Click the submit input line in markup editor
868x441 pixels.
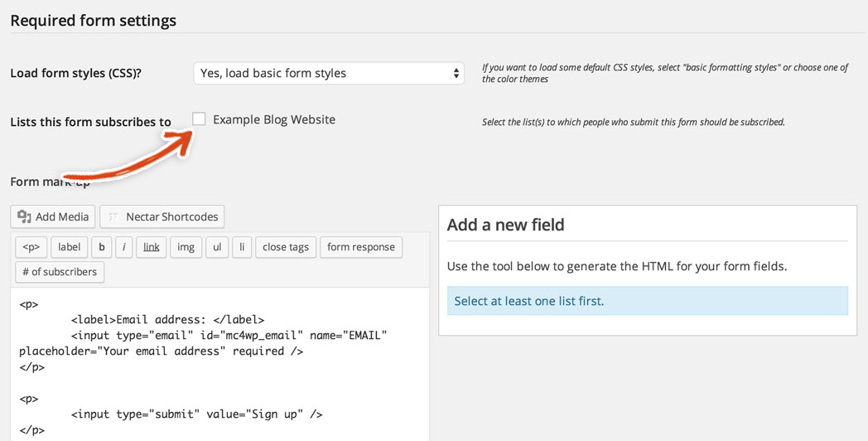tap(196, 414)
